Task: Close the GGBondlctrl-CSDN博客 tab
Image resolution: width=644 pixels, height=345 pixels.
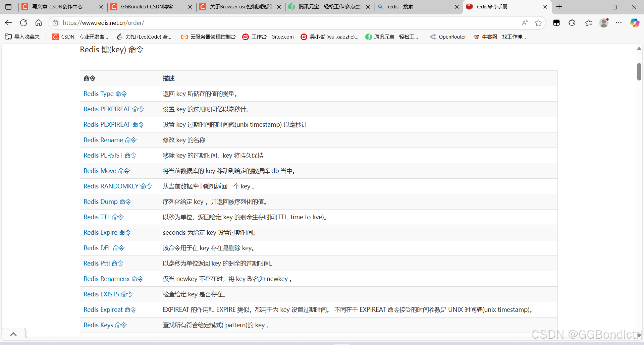Action: point(190,7)
